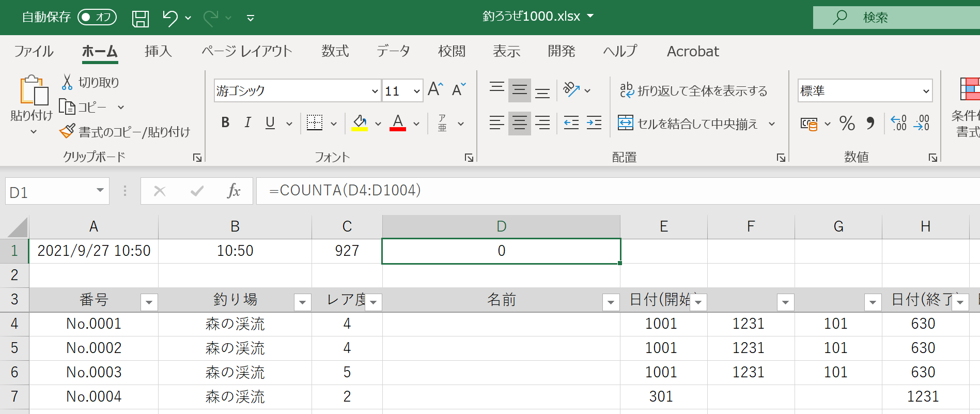Open filter dropdown for 釣り場 column
Viewport: 980px width, 414px height.
pos(302,302)
